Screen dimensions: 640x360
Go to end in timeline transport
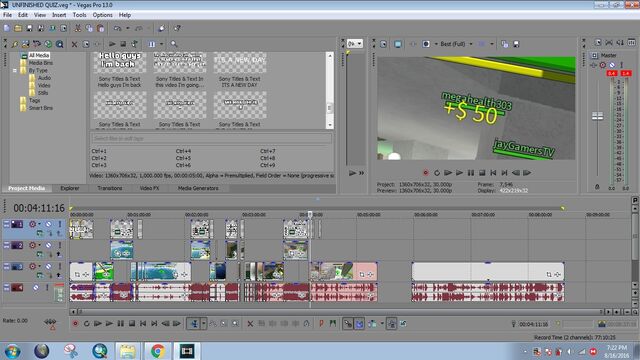[x=154, y=324]
